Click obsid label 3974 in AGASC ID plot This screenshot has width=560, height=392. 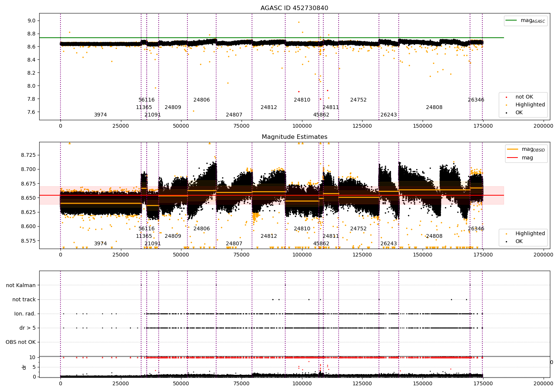point(100,115)
